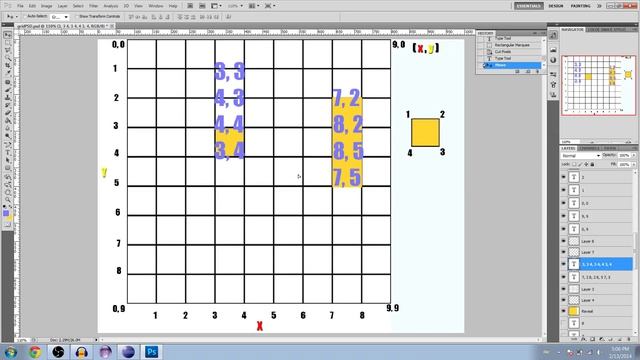Screen dimensions: 640x360
Task: Launch Mini Bridge from the application bar
Action: click(x=202, y=6)
